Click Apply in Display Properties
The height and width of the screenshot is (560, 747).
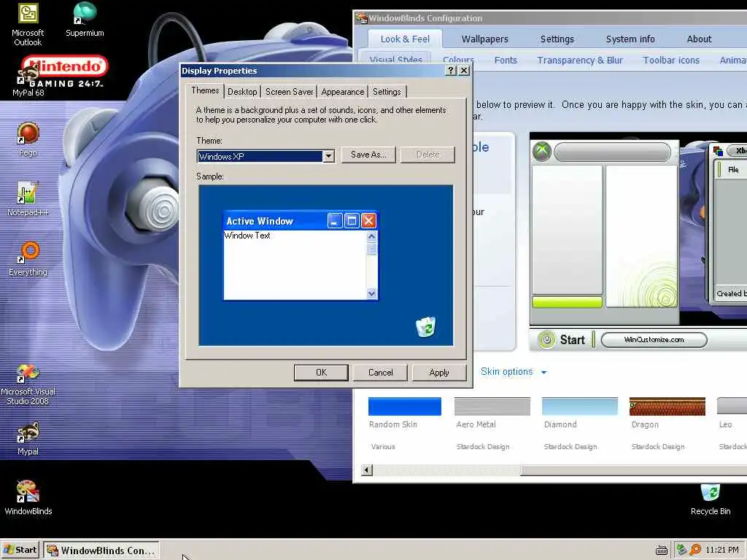click(x=438, y=373)
